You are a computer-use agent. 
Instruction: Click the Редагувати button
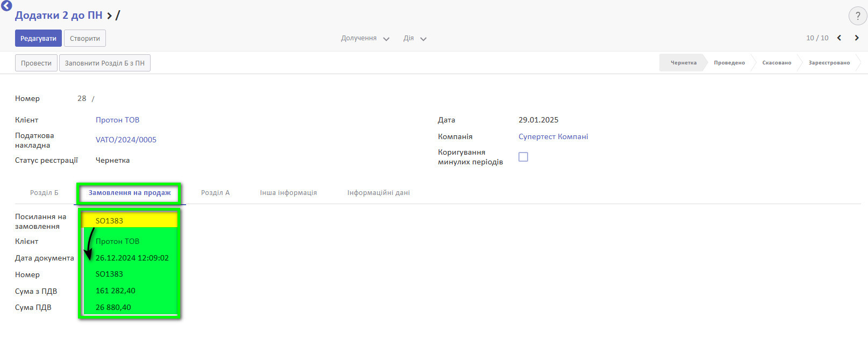38,38
